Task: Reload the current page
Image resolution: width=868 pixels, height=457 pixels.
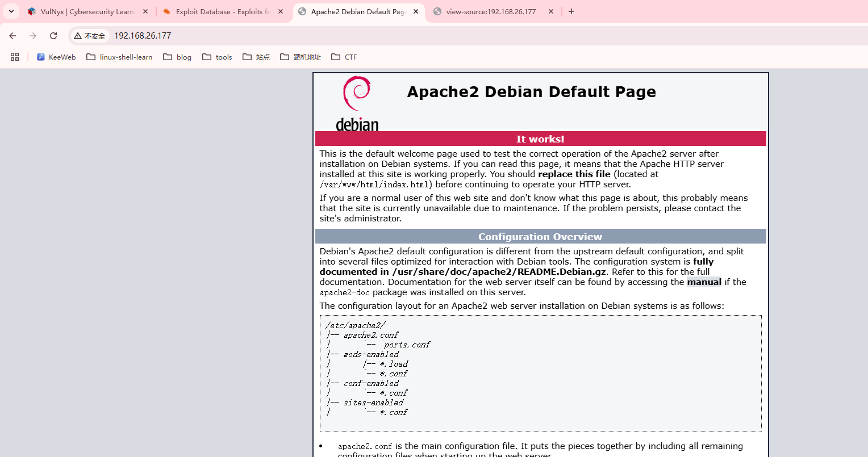Action: click(x=53, y=36)
